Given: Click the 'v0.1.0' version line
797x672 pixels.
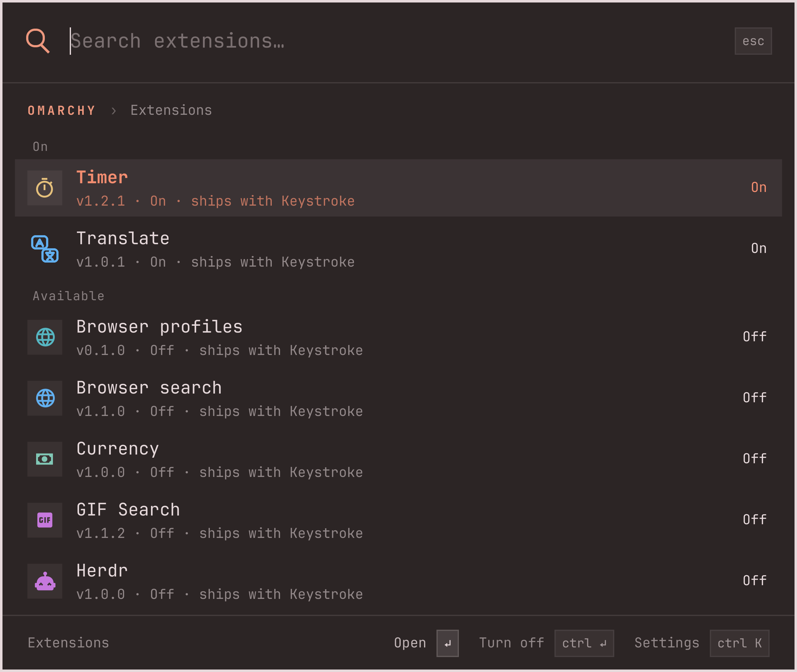Looking at the screenshot, I should [219, 351].
